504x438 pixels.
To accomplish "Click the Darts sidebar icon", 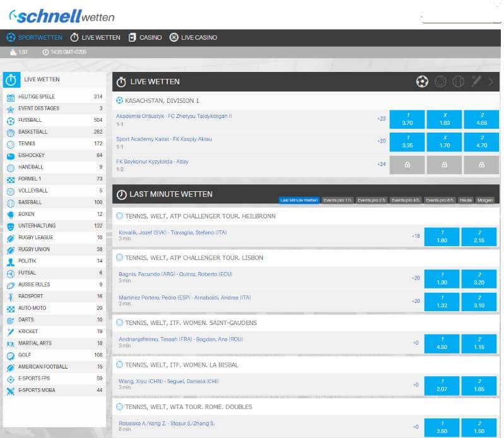I will pyautogui.click(x=11, y=321).
